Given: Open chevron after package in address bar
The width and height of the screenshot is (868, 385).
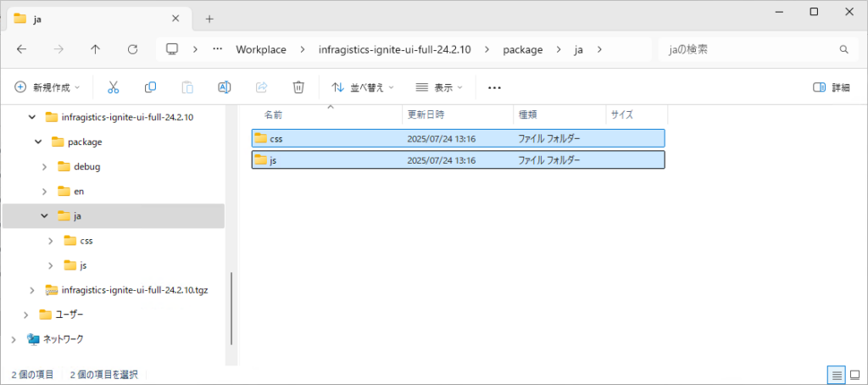Looking at the screenshot, I should [x=558, y=49].
